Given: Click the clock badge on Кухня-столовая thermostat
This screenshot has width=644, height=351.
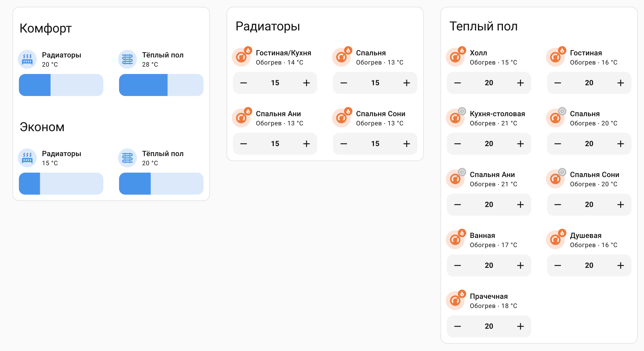Looking at the screenshot, I should coord(462,110).
